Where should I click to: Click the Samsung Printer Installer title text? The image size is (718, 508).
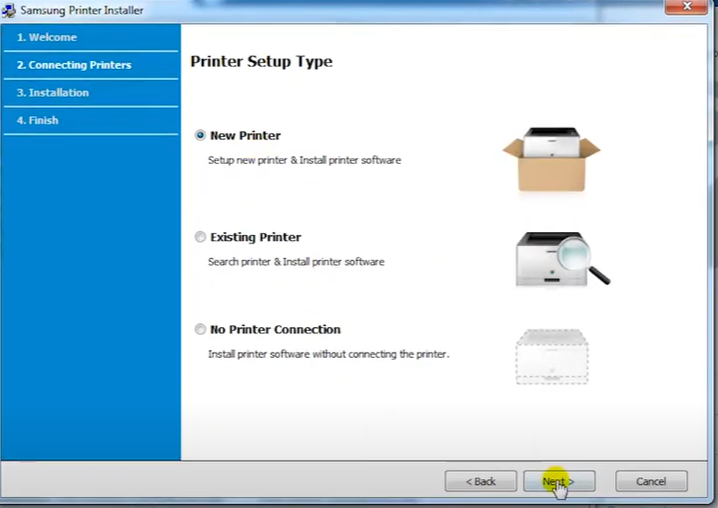pos(82,10)
